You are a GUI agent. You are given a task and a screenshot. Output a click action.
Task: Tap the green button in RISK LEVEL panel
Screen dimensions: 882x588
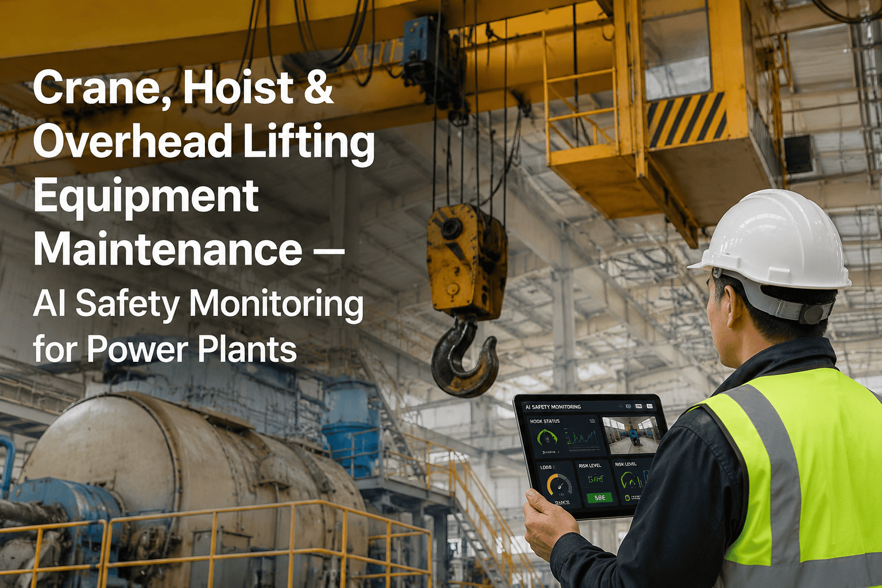pos(600,497)
